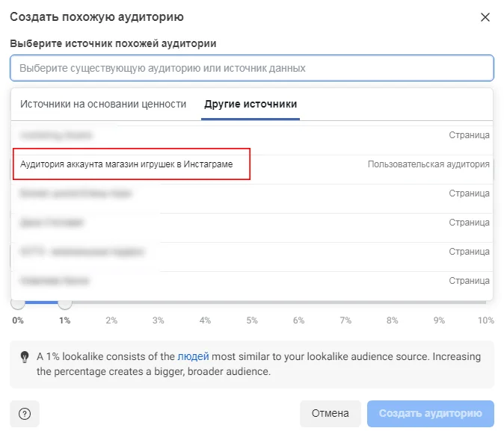Click the slider handle at 0%
504x431 pixels.
(18, 303)
